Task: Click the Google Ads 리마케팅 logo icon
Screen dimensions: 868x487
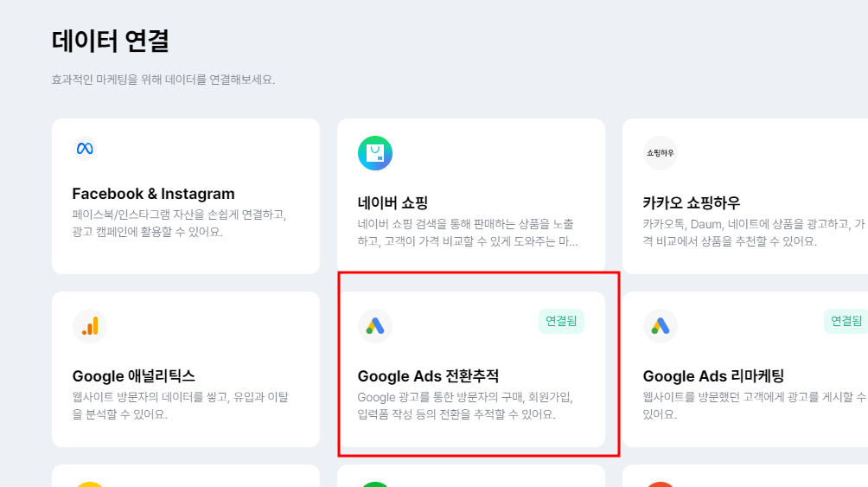Action: [x=660, y=326]
